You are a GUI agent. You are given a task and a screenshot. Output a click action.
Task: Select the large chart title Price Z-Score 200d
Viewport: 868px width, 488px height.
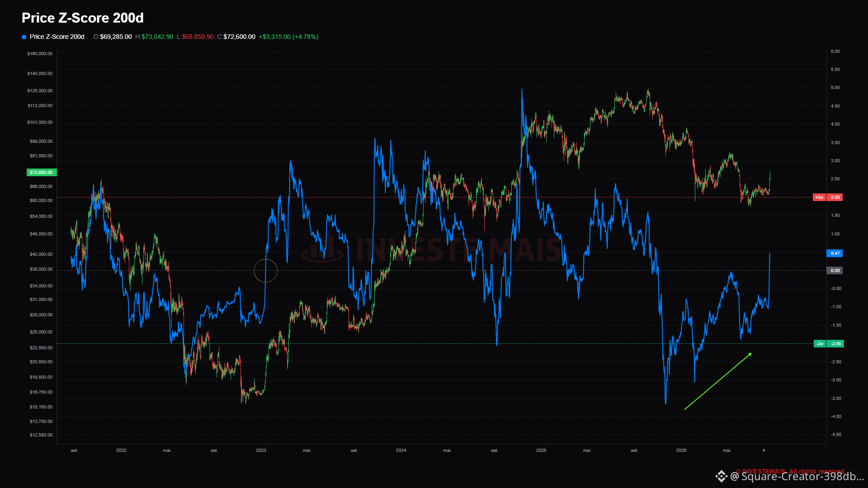(x=83, y=18)
